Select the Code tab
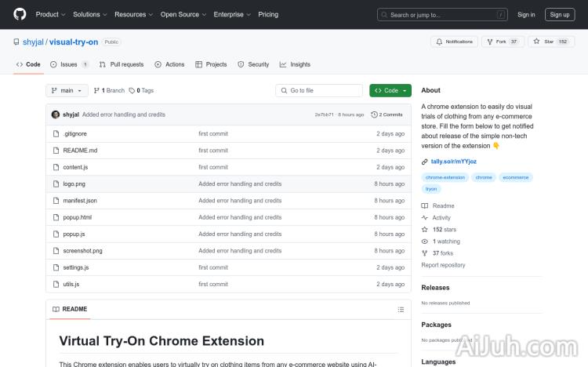The image size is (588, 367). tap(28, 64)
